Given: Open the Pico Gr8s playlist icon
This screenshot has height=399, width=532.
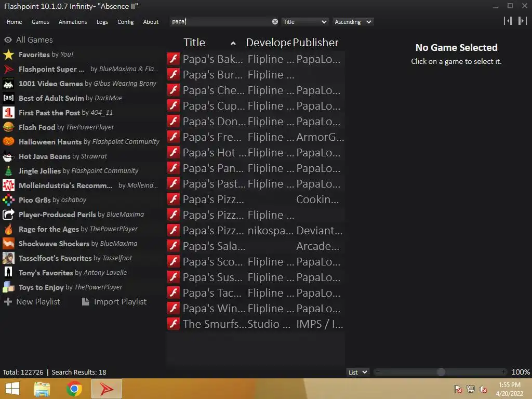Looking at the screenshot, I should (x=8, y=200).
